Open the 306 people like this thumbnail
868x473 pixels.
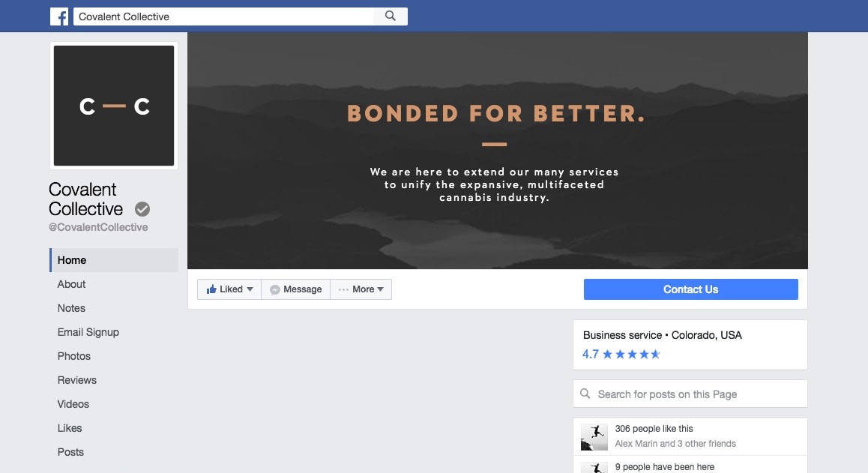pyautogui.click(x=594, y=437)
